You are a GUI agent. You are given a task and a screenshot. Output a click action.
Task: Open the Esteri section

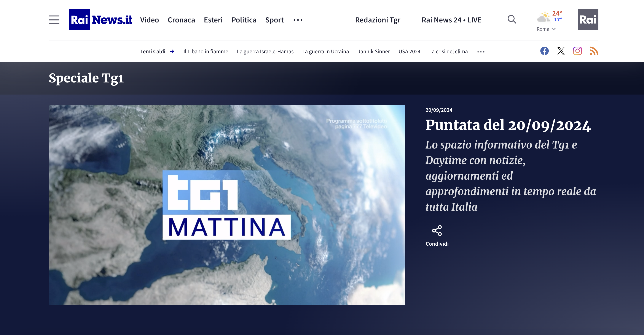(x=213, y=20)
